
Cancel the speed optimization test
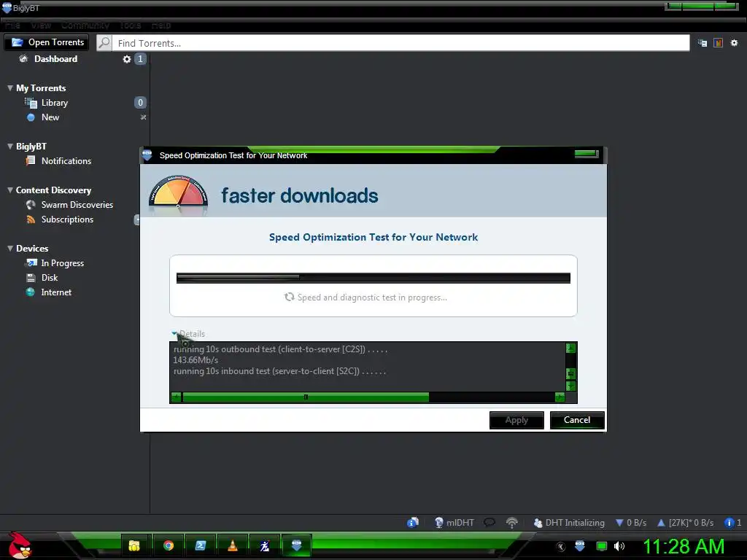click(x=577, y=420)
